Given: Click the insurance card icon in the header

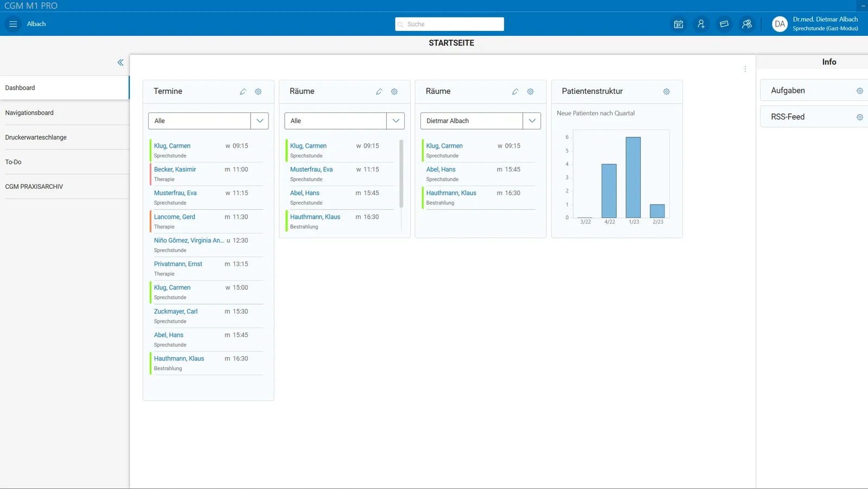Looking at the screenshot, I should 724,24.
